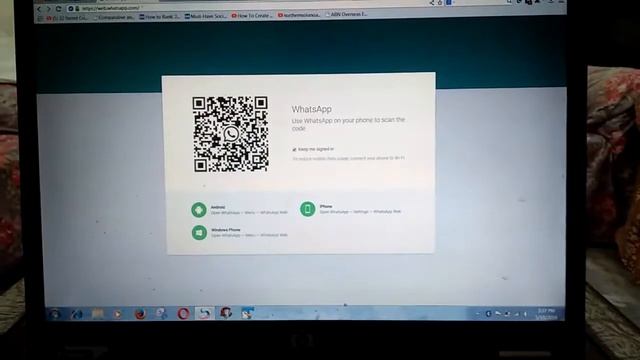
Task: Click the browser back arrow
Action: tap(39, 9)
